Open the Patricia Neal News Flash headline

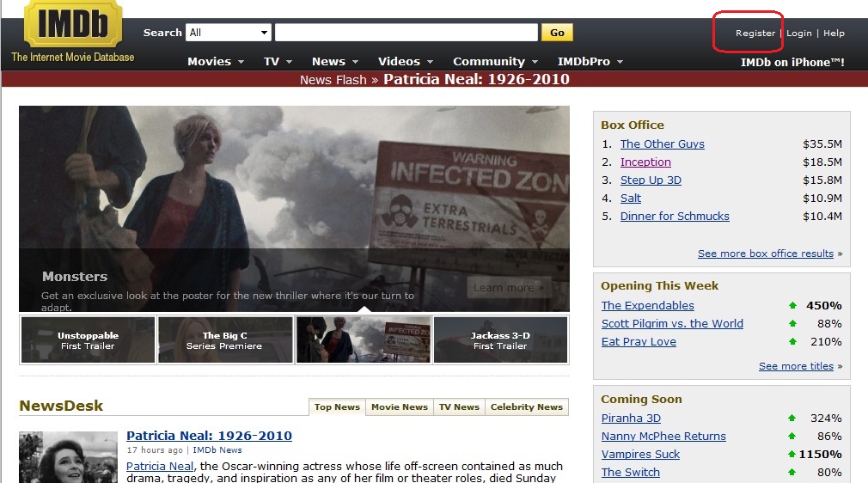[476, 79]
